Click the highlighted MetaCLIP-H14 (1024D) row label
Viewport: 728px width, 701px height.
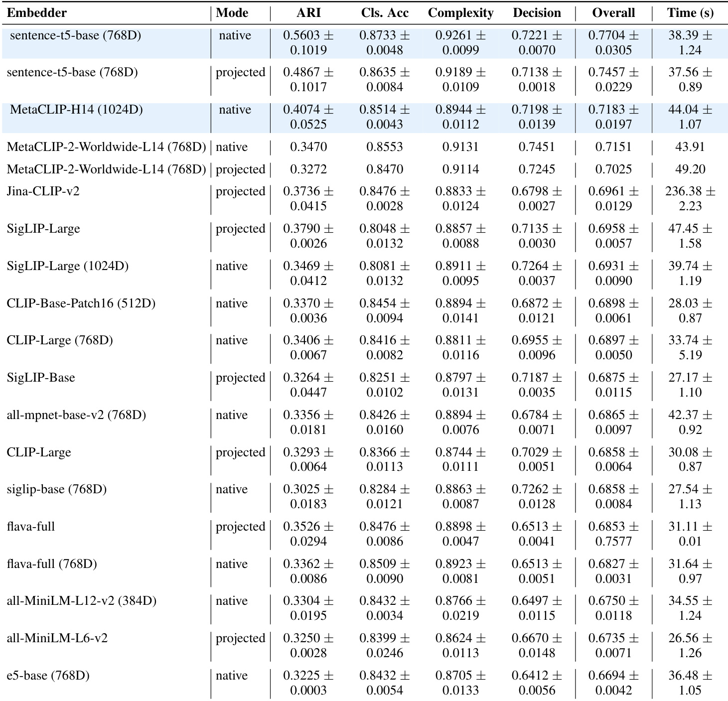[x=76, y=110]
